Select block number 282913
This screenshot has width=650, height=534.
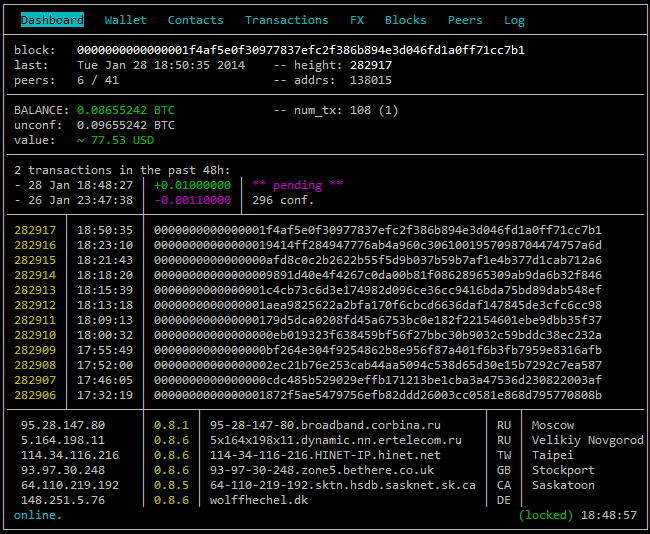[35, 290]
